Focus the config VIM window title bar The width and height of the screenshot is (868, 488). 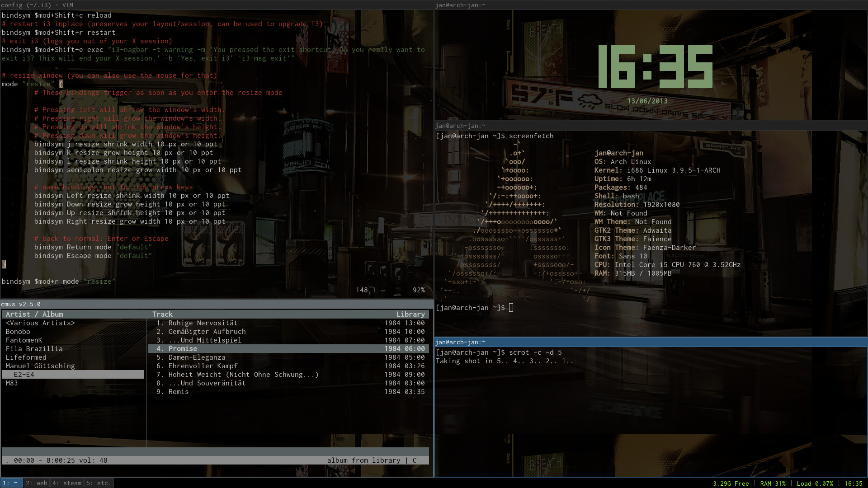pyautogui.click(x=217, y=5)
